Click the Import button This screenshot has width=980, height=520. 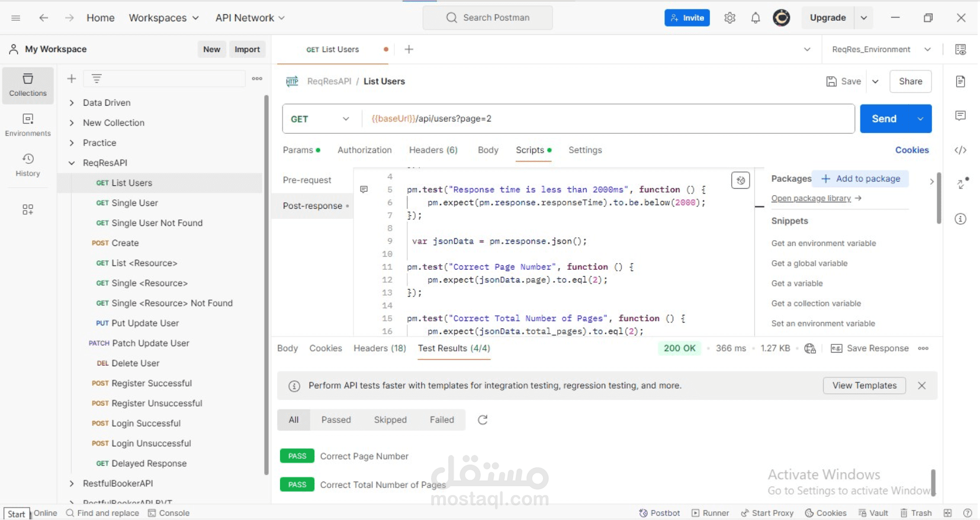point(247,49)
